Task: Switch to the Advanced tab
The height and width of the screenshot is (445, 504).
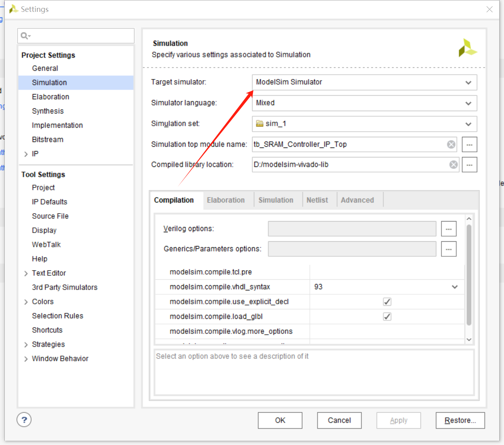Action: tap(357, 200)
